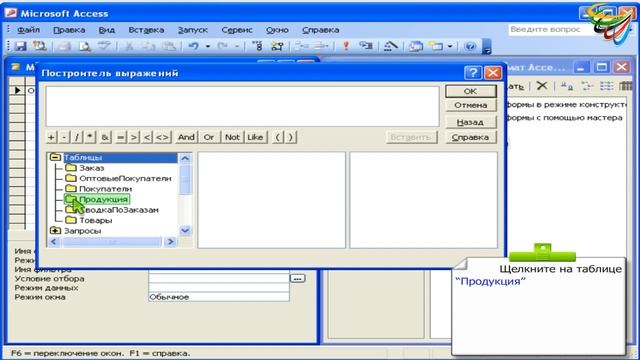Click the Copy icon in the toolbar
The height and width of the screenshot is (360, 640).
tap(149, 46)
